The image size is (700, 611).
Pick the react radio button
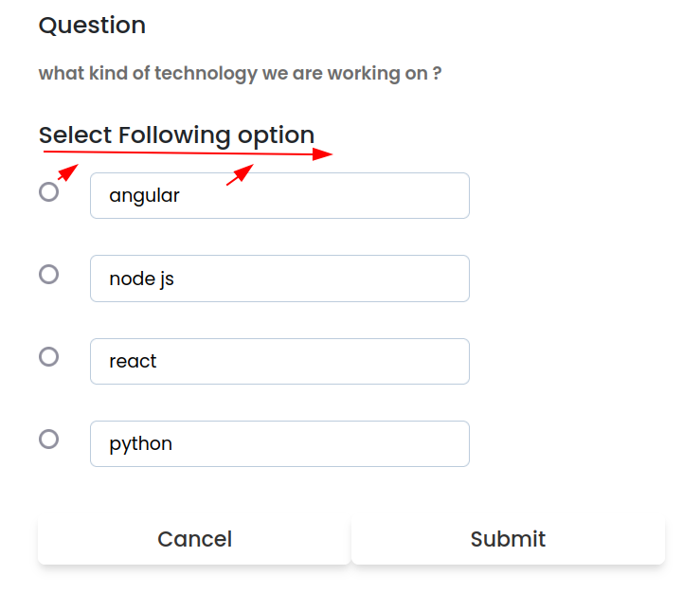tap(48, 357)
